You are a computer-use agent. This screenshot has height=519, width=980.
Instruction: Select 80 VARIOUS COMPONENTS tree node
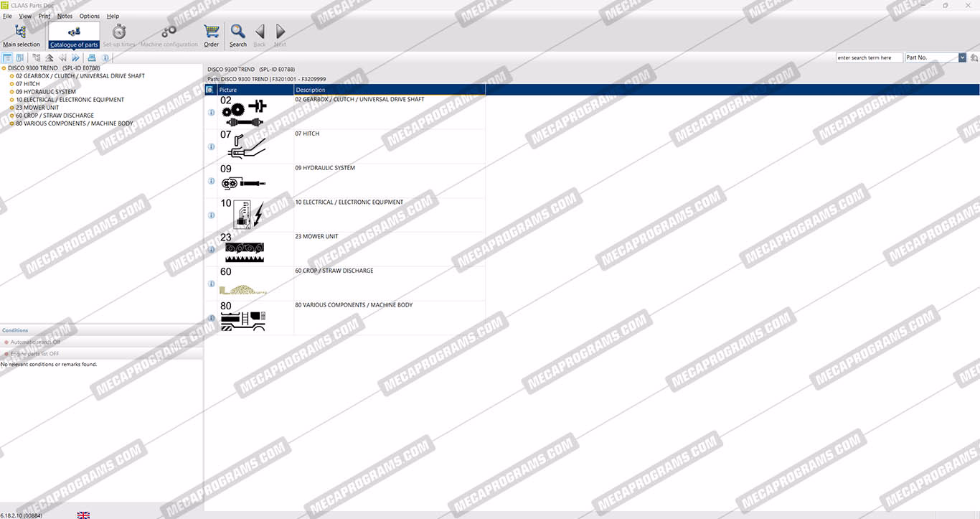75,123
